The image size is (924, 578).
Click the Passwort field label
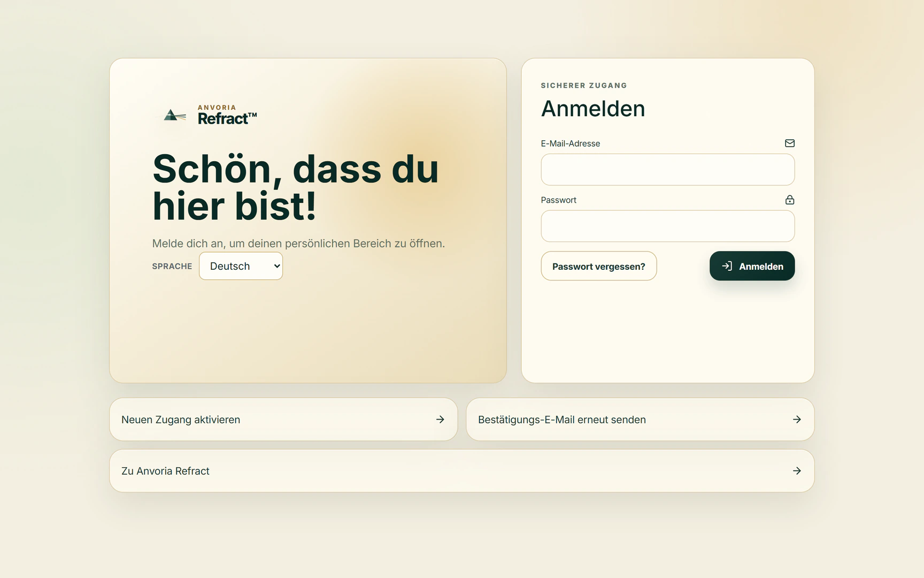coord(559,200)
